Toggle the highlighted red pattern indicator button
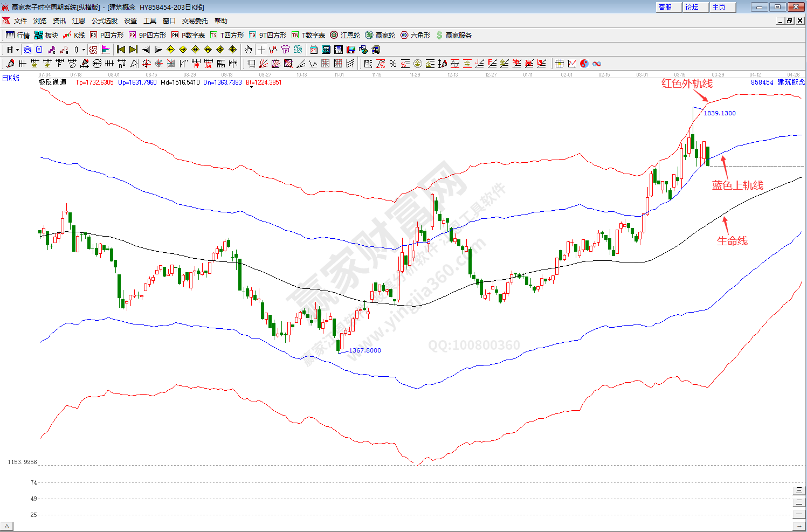Screen dimensions: 807x532 (x=93, y=50)
